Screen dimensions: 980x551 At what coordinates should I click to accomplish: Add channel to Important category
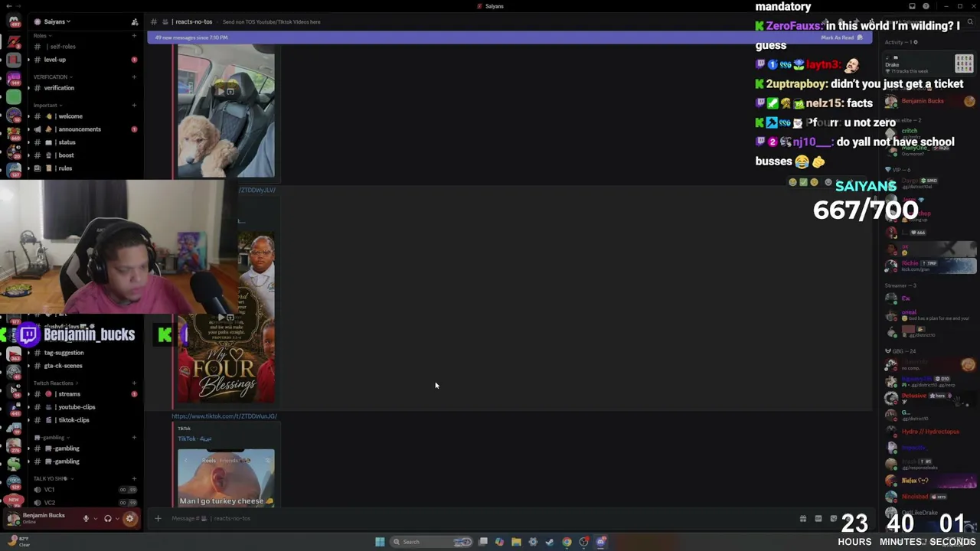tap(134, 105)
